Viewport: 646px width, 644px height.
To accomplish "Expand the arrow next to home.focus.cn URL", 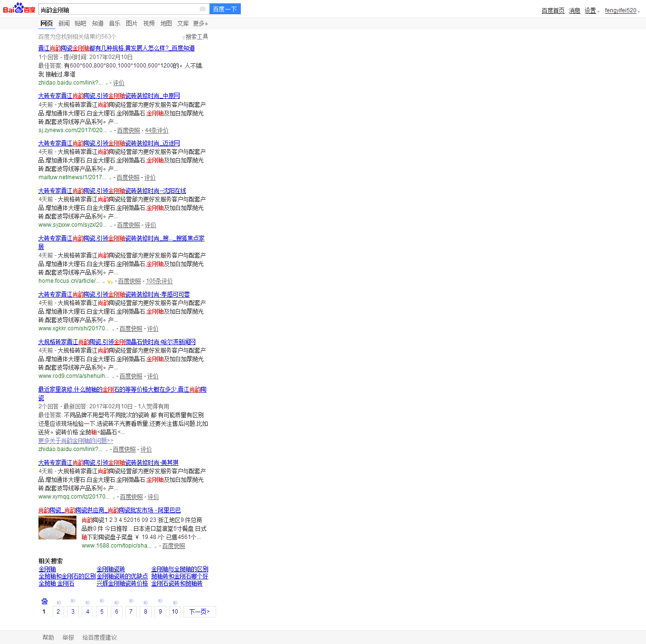I will pyautogui.click(x=104, y=282).
